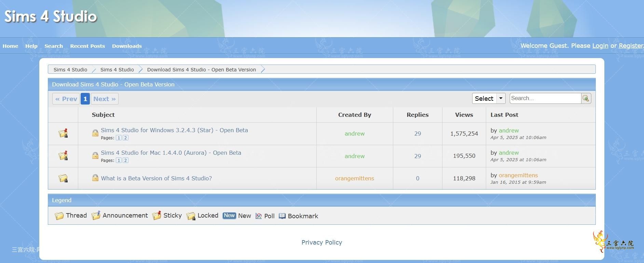Open the Select dropdown arrow

point(501,98)
